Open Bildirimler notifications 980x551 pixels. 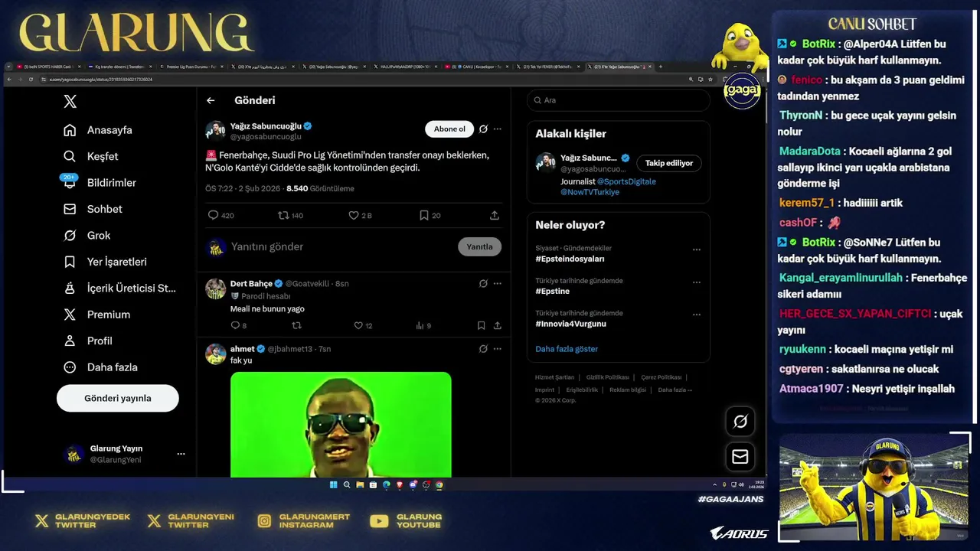click(100, 183)
